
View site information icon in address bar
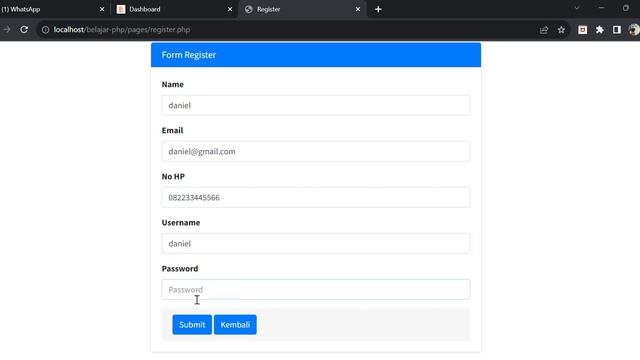click(45, 29)
